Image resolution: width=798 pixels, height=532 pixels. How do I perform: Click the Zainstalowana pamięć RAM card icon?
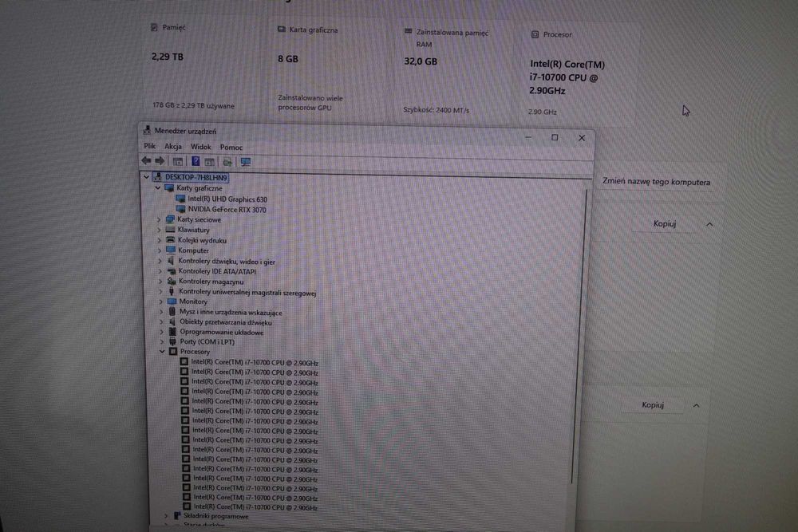(408, 31)
